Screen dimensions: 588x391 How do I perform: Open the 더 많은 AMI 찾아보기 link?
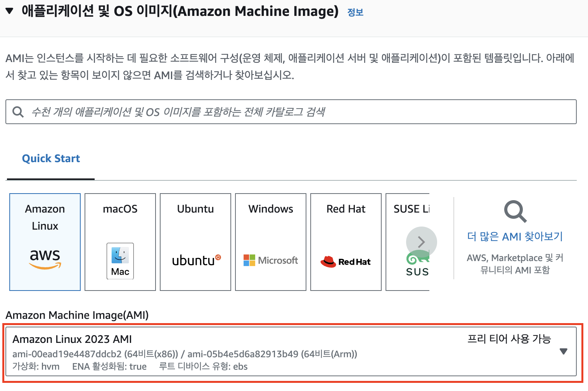[x=515, y=236]
